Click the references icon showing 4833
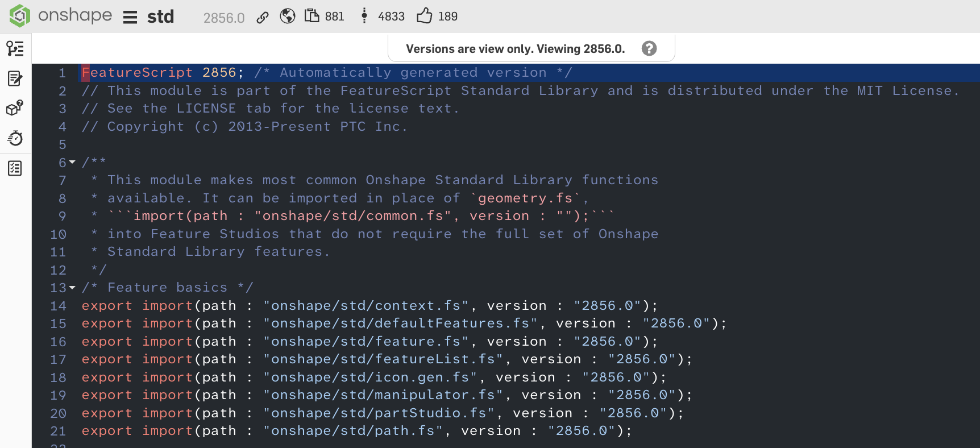This screenshot has width=980, height=448. click(364, 16)
